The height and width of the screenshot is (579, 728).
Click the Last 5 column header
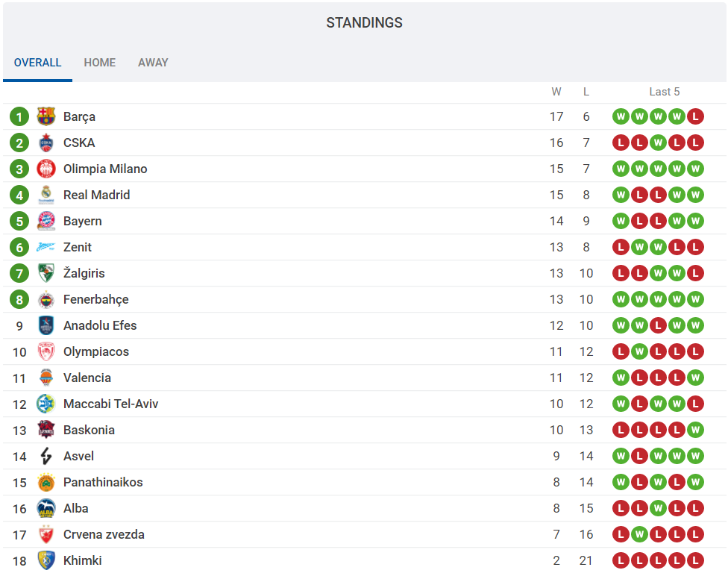click(x=664, y=92)
